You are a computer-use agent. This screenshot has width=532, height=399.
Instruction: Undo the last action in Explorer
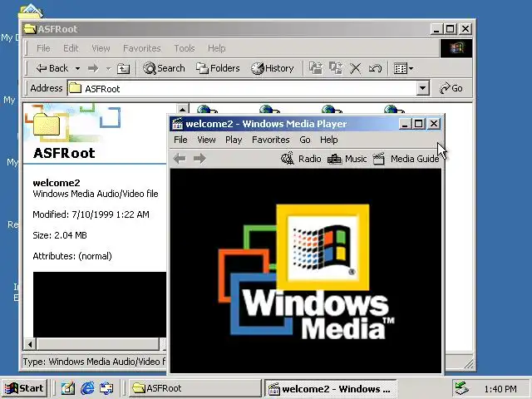375,68
